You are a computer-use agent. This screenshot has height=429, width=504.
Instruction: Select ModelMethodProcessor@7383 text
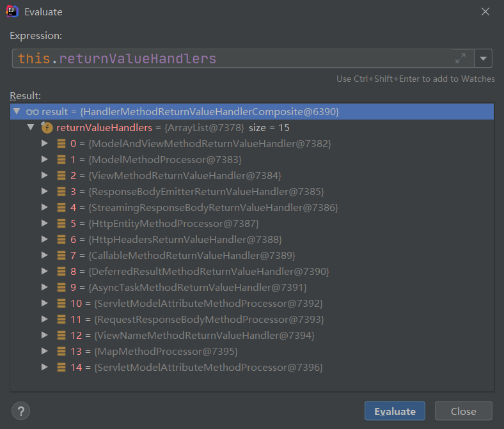coord(165,160)
